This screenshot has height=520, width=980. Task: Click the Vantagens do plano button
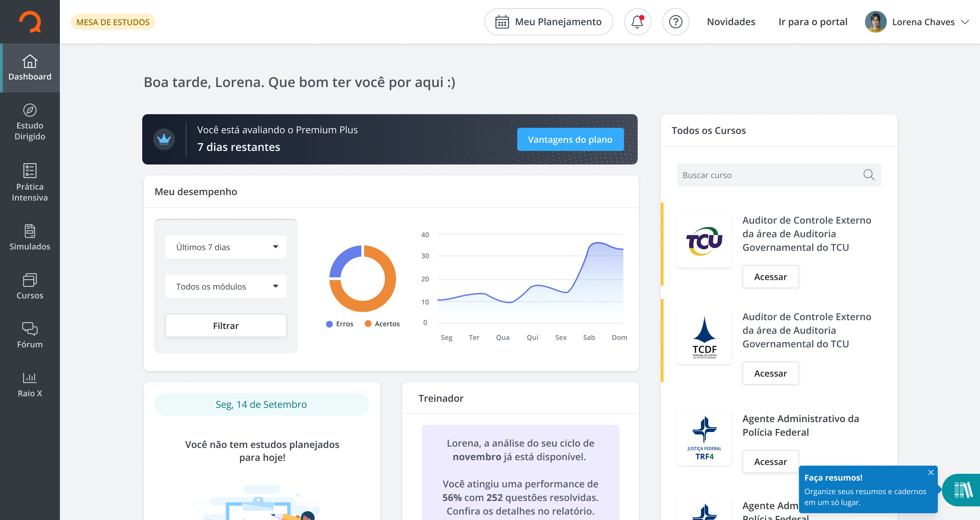coord(570,139)
